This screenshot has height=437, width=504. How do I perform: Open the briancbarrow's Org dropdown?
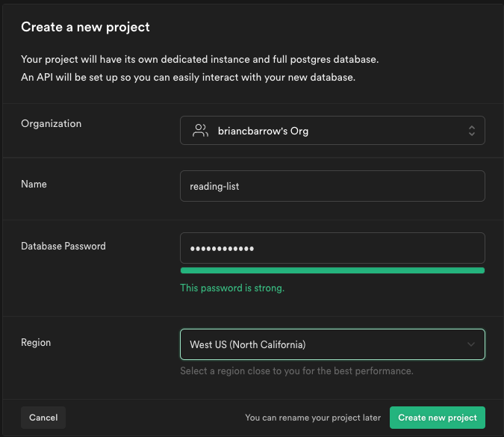[332, 131]
